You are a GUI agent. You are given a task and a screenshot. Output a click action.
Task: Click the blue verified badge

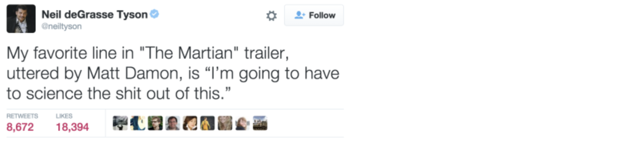coord(155,14)
